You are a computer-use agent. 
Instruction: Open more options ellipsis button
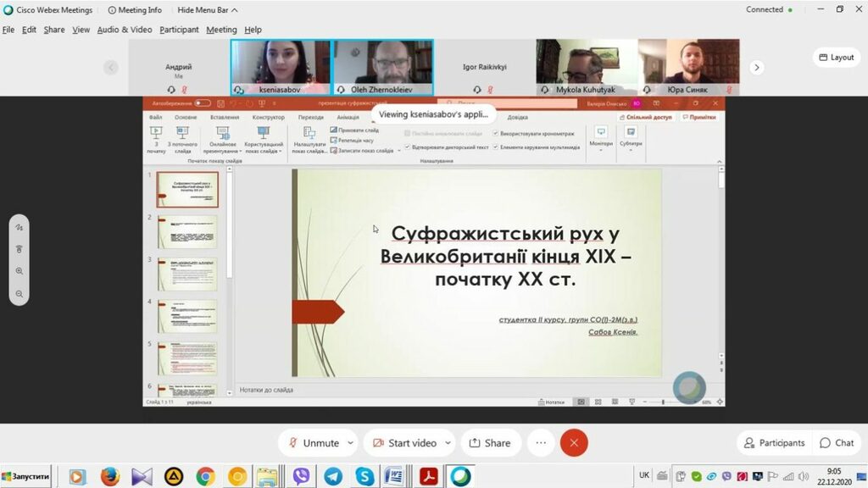click(x=541, y=442)
